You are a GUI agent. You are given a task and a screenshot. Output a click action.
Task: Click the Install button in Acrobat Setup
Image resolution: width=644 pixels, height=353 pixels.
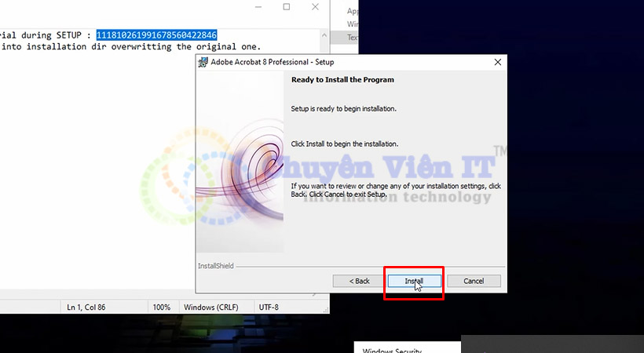[x=415, y=281]
